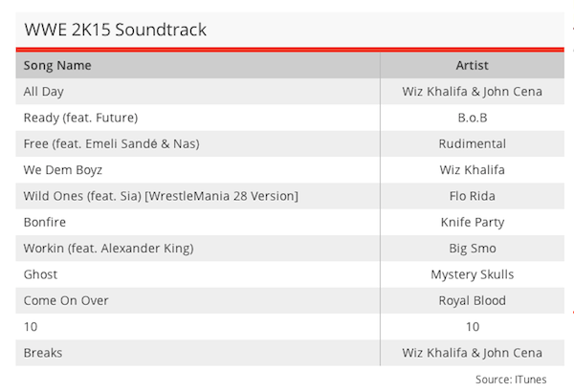Click the Source: iTunes caption

tap(511, 380)
